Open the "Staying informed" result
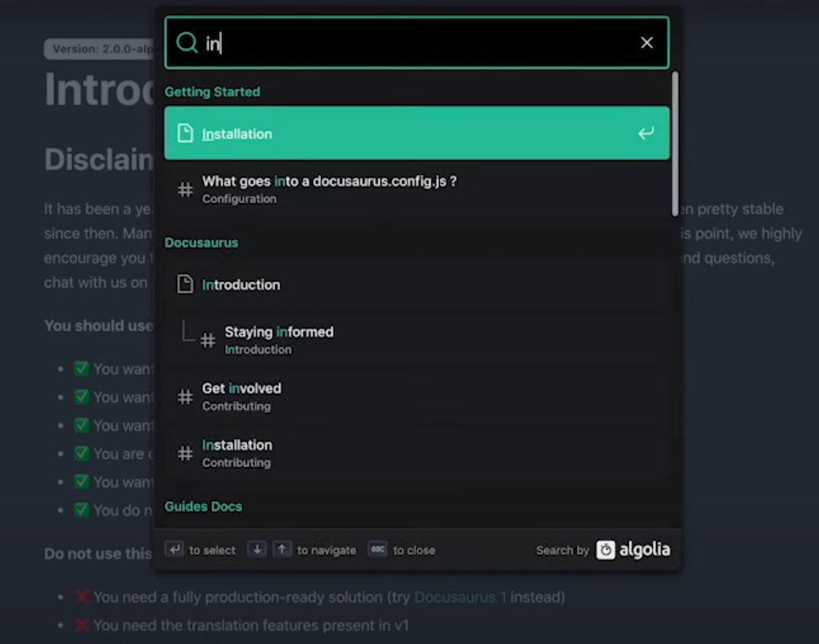 click(x=416, y=340)
